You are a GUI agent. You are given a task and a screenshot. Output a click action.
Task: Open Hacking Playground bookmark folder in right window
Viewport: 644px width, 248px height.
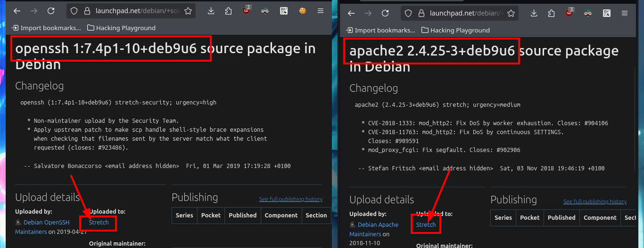coord(455,30)
